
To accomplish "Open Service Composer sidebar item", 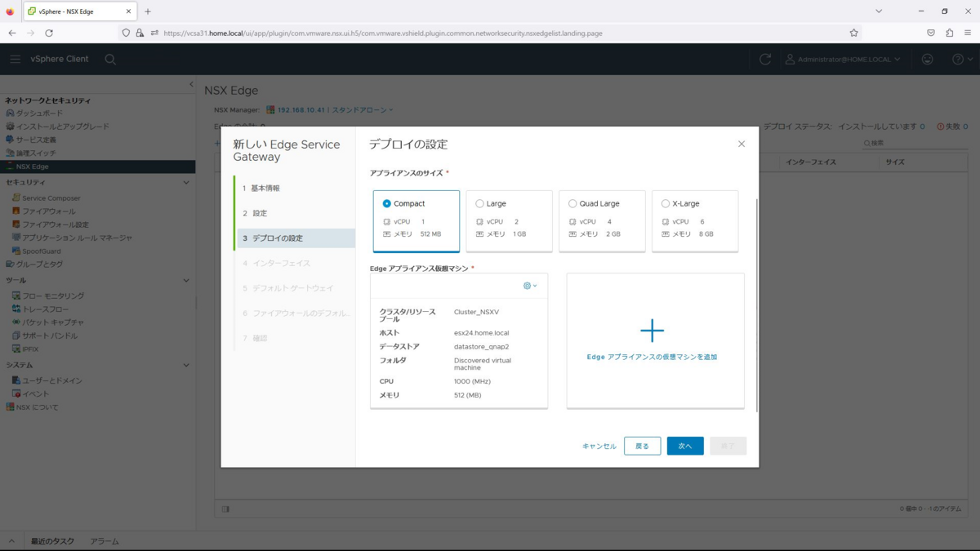I will click(x=51, y=198).
